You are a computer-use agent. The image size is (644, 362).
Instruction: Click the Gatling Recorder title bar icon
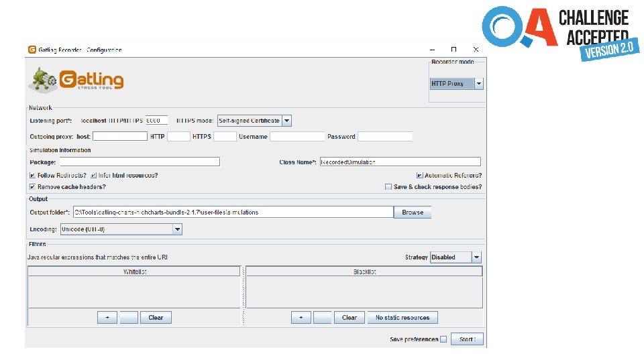pos(32,50)
